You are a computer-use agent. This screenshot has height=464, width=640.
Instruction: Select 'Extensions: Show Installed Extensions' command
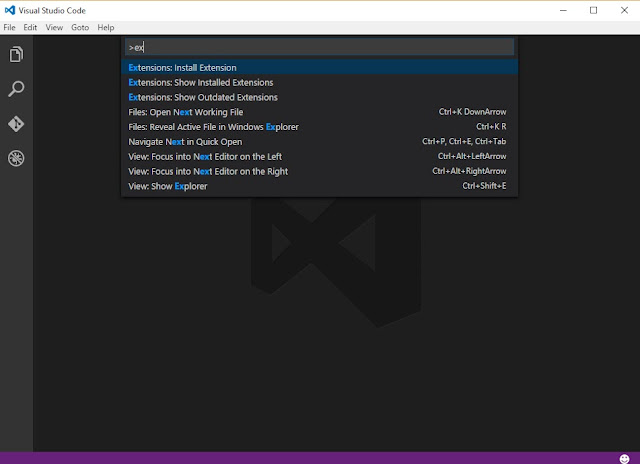click(x=320, y=82)
